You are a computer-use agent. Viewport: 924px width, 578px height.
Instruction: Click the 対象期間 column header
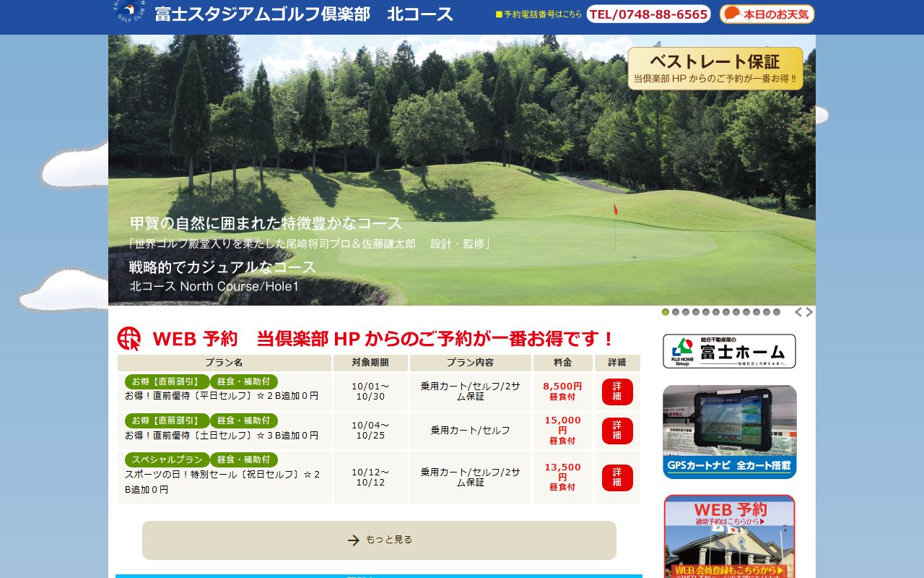(x=370, y=363)
